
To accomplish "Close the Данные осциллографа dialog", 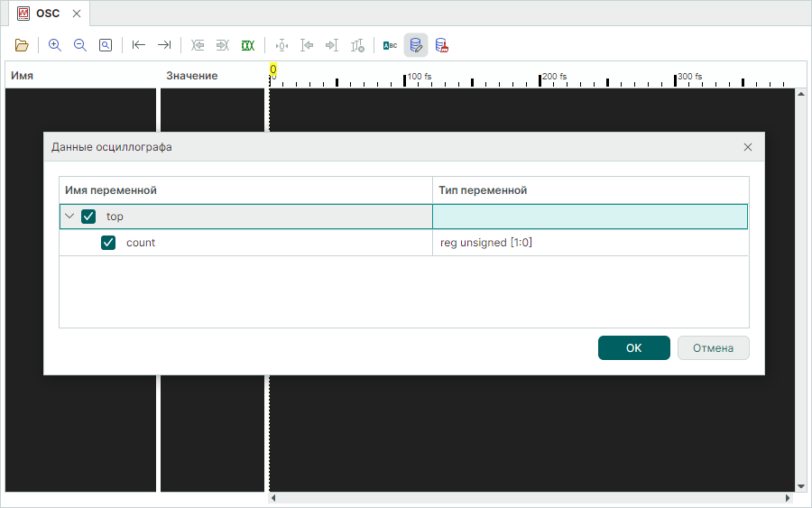I will (748, 147).
